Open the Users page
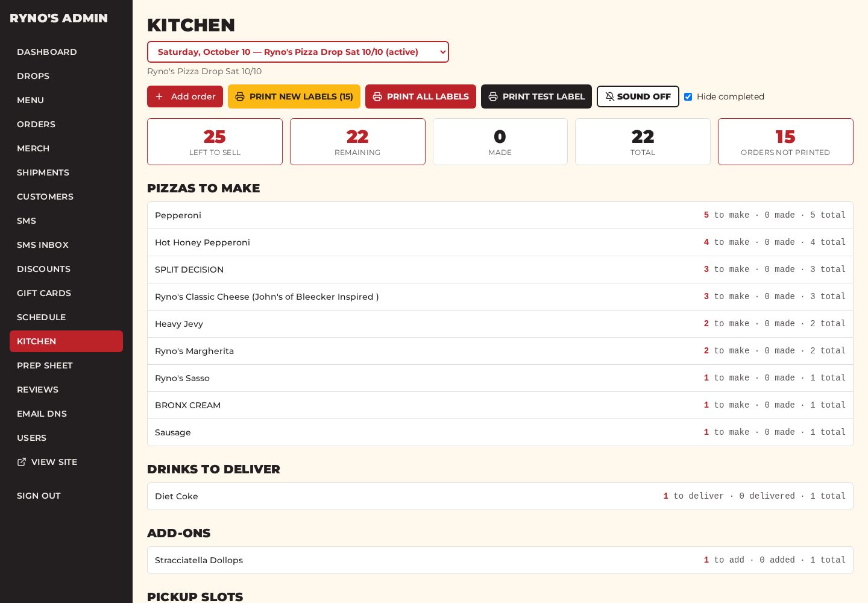Viewport: 868px width, 603px height. point(66,438)
